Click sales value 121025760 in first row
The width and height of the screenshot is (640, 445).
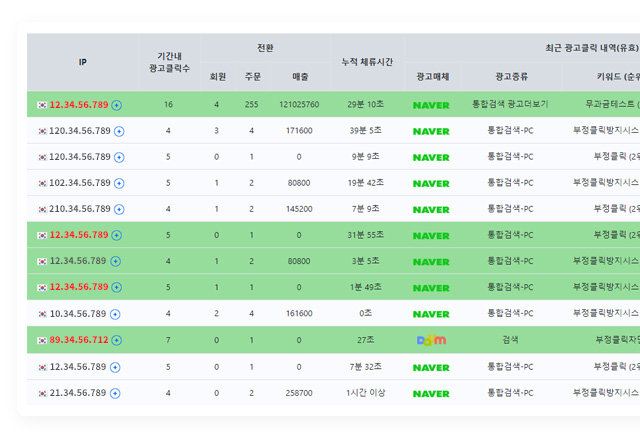[x=299, y=105]
